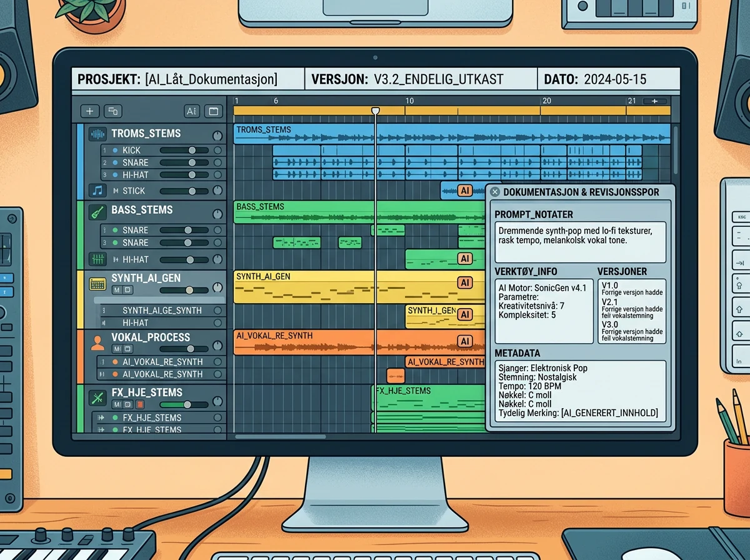Mute the FX_HJE_STEMS track with M

tap(118, 404)
